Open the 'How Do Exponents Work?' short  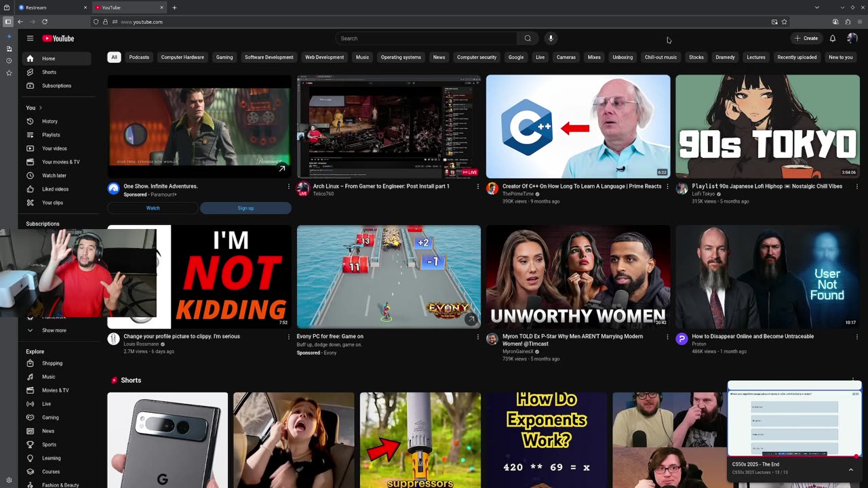coord(547,440)
